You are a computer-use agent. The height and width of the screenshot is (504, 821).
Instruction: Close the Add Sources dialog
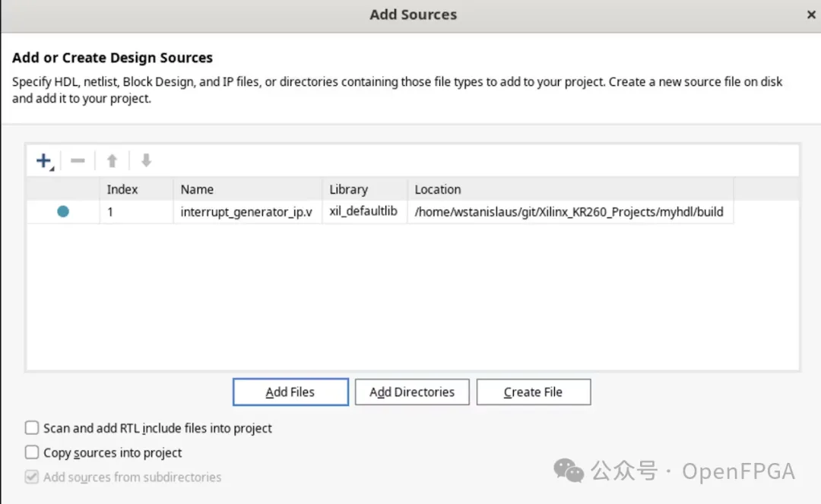click(x=810, y=15)
